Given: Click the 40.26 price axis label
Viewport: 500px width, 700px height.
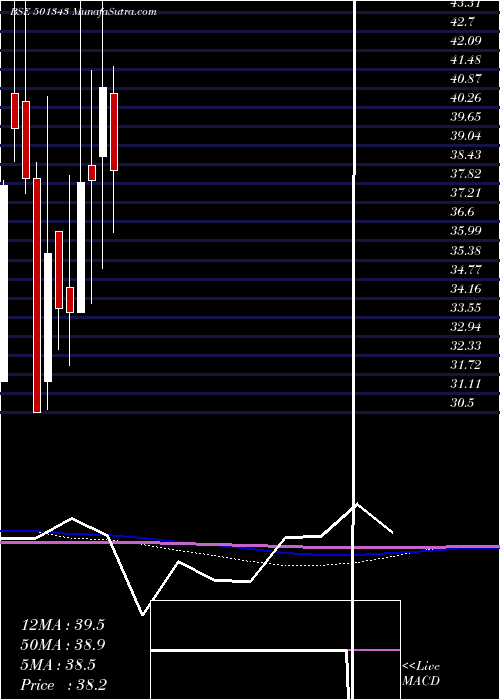Looking at the screenshot, I should pyautogui.click(x=466, y=98).
